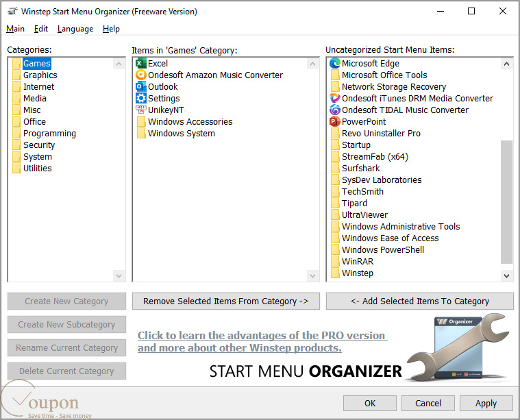Select the Misc category
This screenshot has height=420, width=520.
[x=32, y=110]
